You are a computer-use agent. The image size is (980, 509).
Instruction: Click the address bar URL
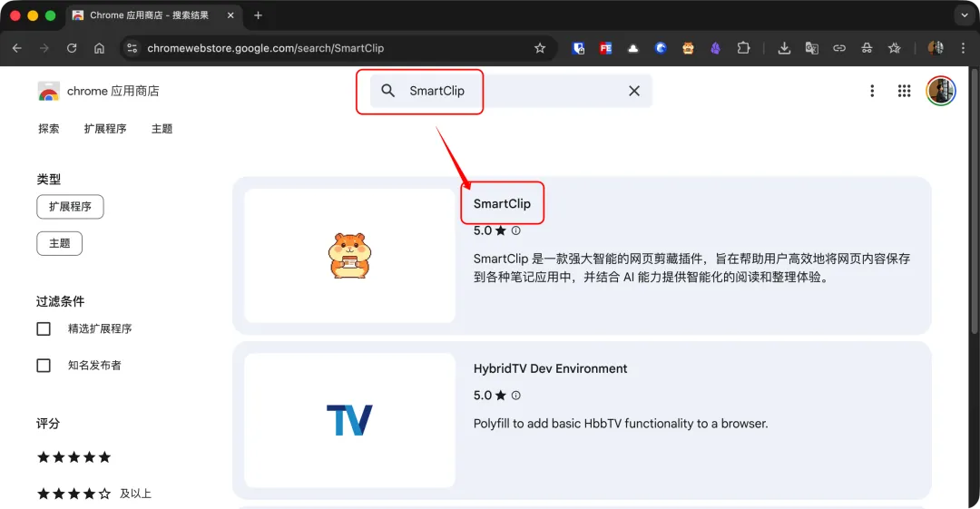[x=266, y=48]
